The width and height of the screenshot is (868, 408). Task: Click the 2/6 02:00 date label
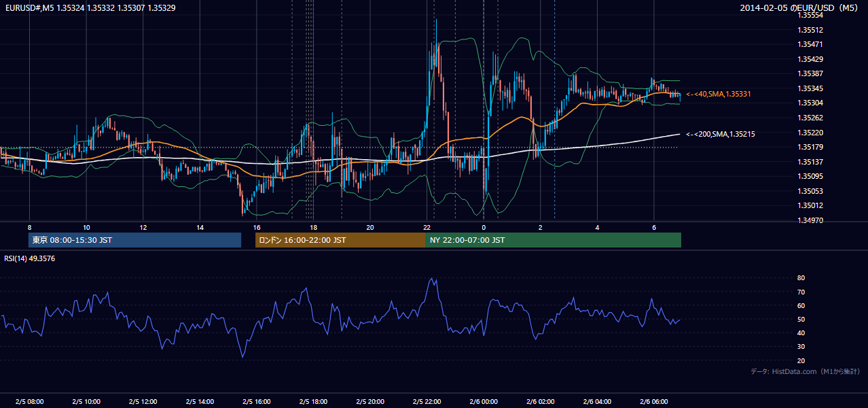click(x=541, y=401)
